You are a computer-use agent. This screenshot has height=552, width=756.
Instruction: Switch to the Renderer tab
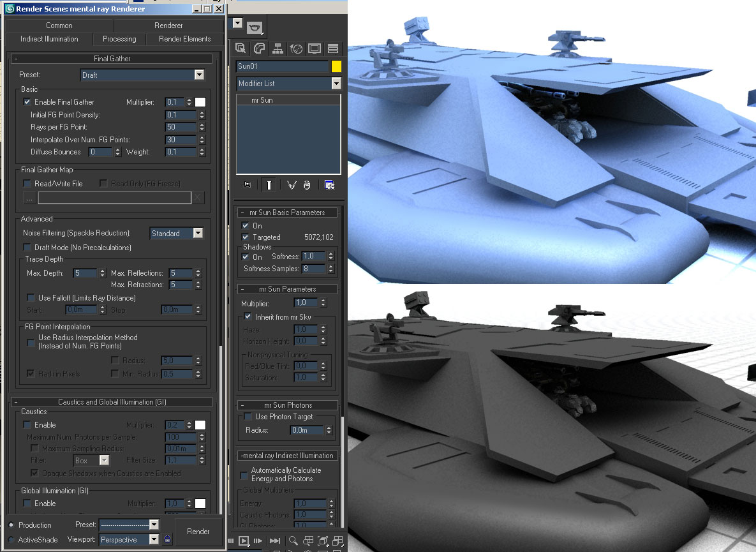pyautogui.click(x=168, y=25)
